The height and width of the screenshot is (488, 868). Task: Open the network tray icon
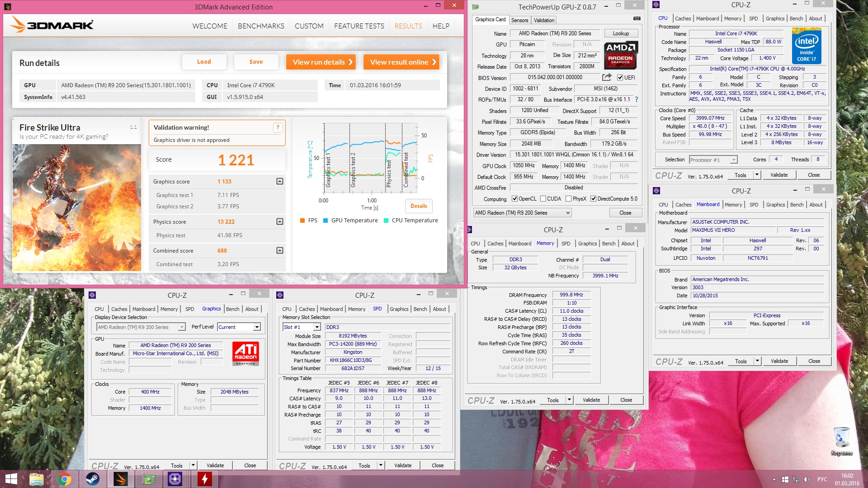(x=796, y=479)
